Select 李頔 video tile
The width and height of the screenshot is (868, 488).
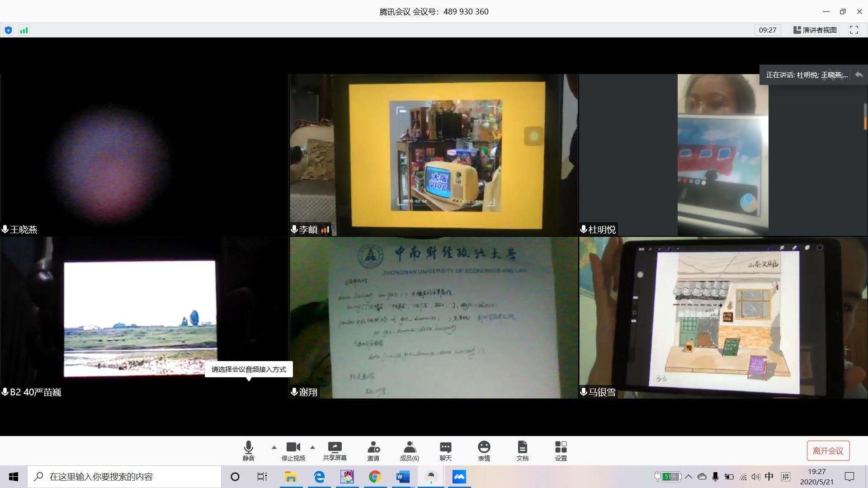coord(434,155)
